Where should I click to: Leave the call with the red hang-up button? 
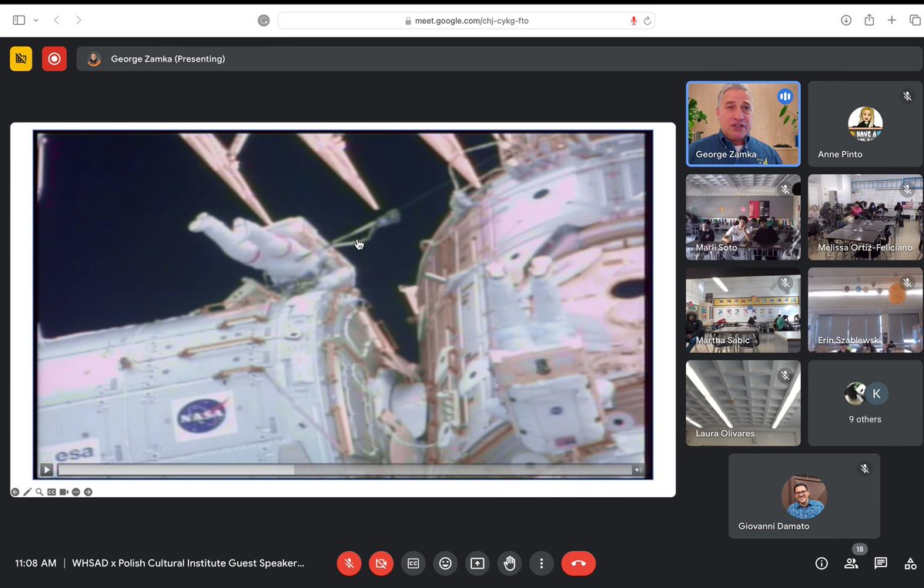tap(578, 563)
